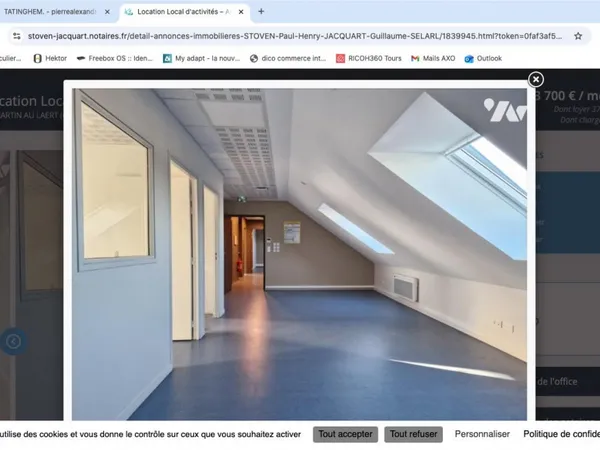Screen dimensions: 600x450
Task: Accept all cookies with Tout accepter
Action: coord(345,434)
